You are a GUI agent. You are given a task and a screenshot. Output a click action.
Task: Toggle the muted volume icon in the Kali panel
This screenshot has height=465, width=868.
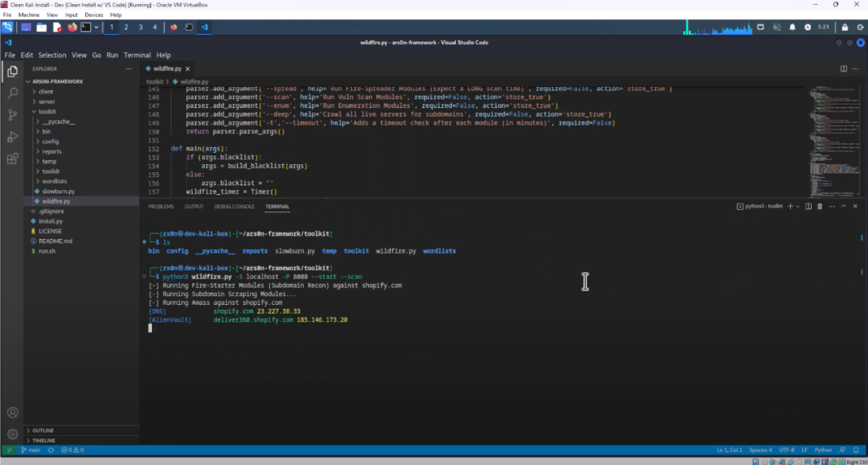click(x=776, y=27)
